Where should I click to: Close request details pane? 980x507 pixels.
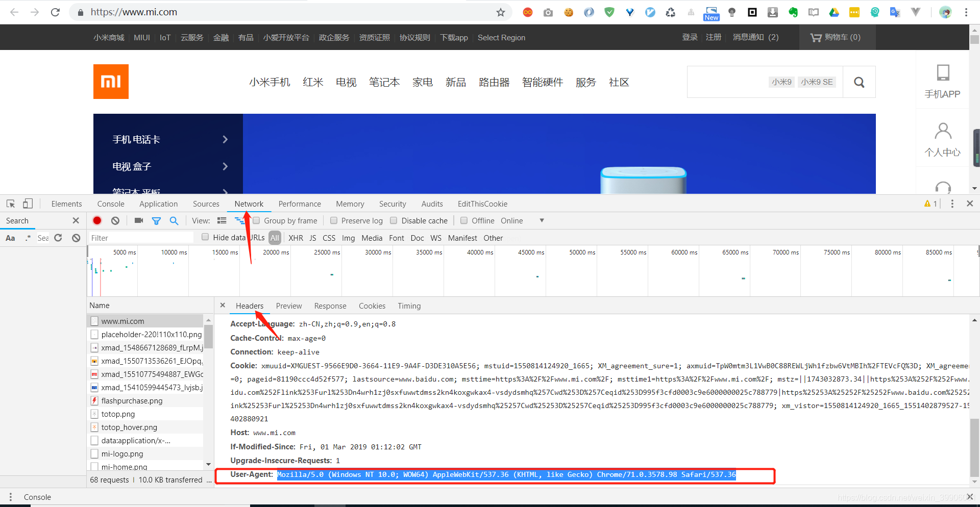pos(223,305)
